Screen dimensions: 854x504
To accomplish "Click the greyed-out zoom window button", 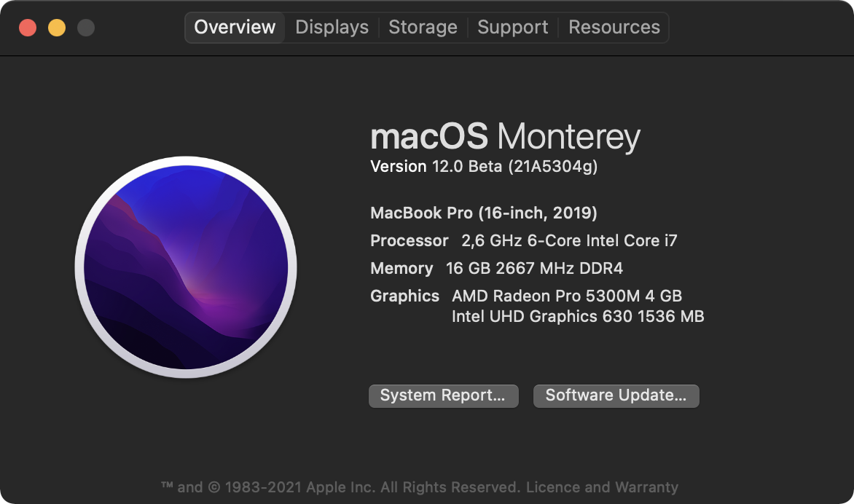I will point(86,28).
